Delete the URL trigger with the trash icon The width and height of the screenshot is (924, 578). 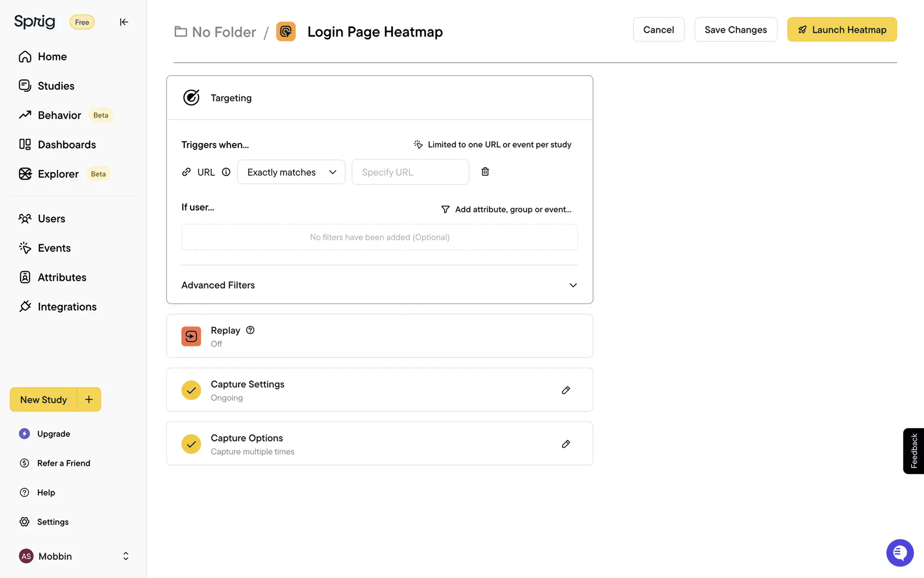coord(485,172)
